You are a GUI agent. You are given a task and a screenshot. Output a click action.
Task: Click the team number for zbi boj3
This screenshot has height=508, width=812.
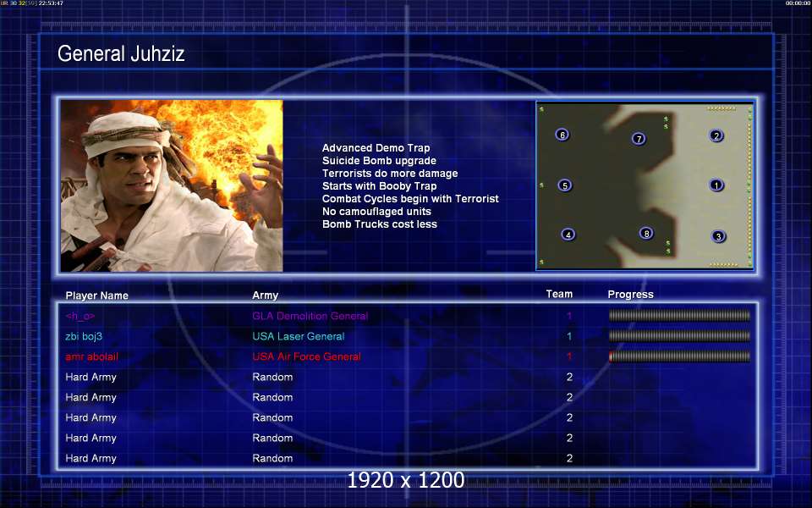(x=569, y=336)
